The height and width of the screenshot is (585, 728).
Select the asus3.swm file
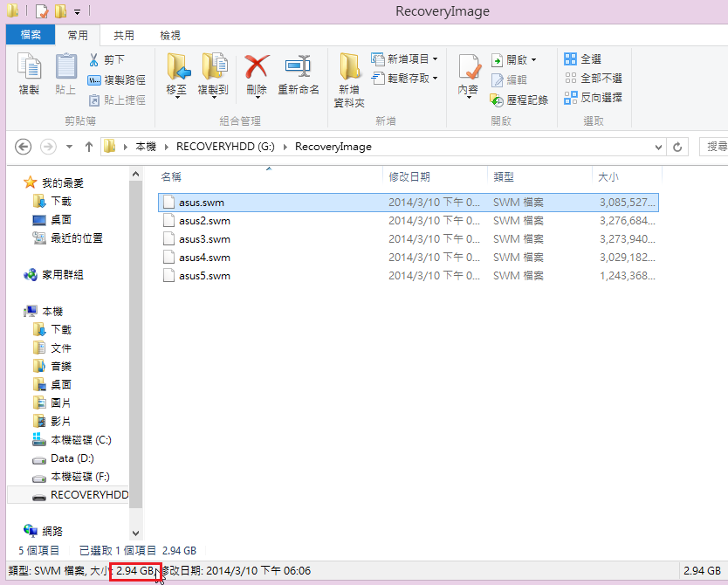204,239
